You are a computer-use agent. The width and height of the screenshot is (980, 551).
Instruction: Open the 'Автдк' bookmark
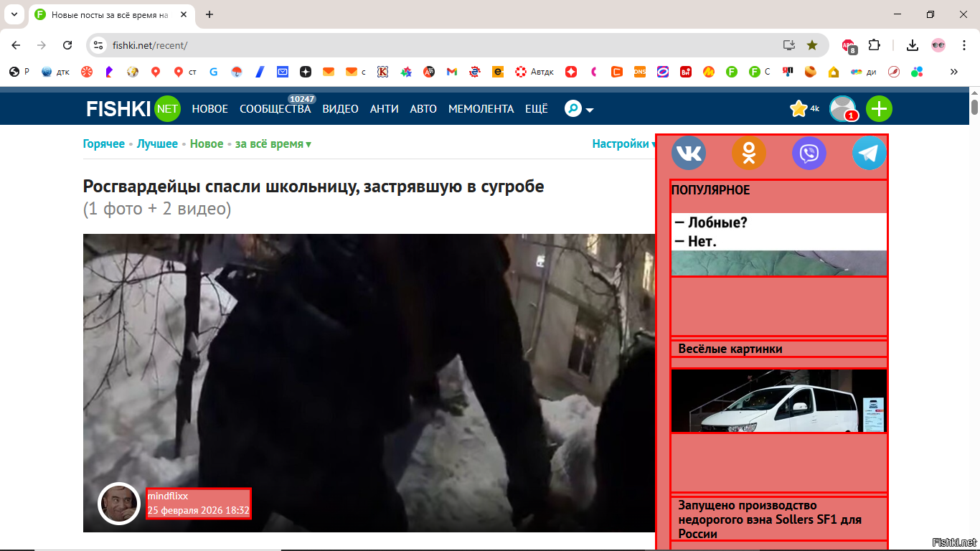tap(534, 72)
